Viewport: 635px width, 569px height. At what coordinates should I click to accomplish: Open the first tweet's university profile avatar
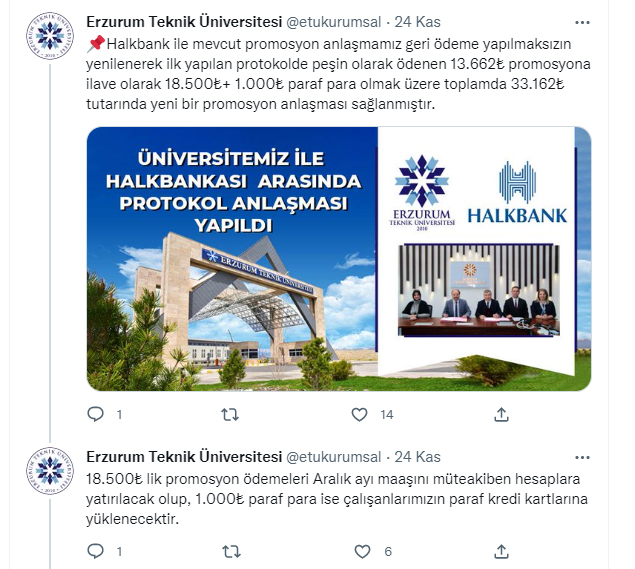tap(50, 36)
